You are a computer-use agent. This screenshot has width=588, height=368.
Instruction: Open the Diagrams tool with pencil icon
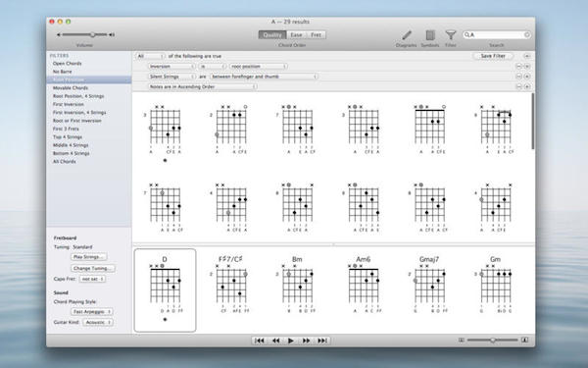(x=407, y=35)
